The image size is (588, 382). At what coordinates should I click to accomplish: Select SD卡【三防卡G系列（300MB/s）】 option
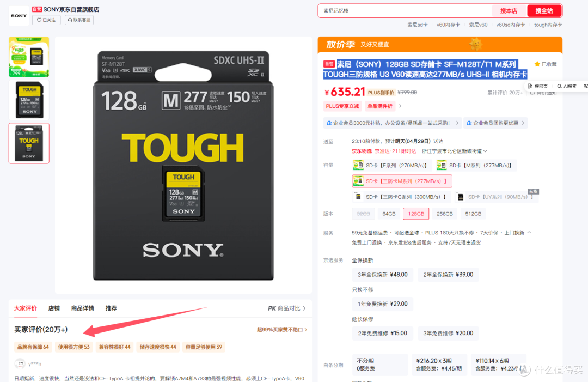click(402, 197)
